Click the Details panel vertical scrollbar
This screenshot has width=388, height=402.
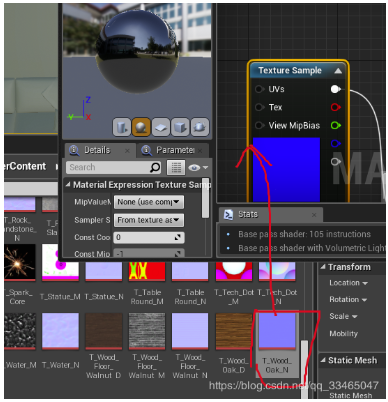click(x=206, y=198)
